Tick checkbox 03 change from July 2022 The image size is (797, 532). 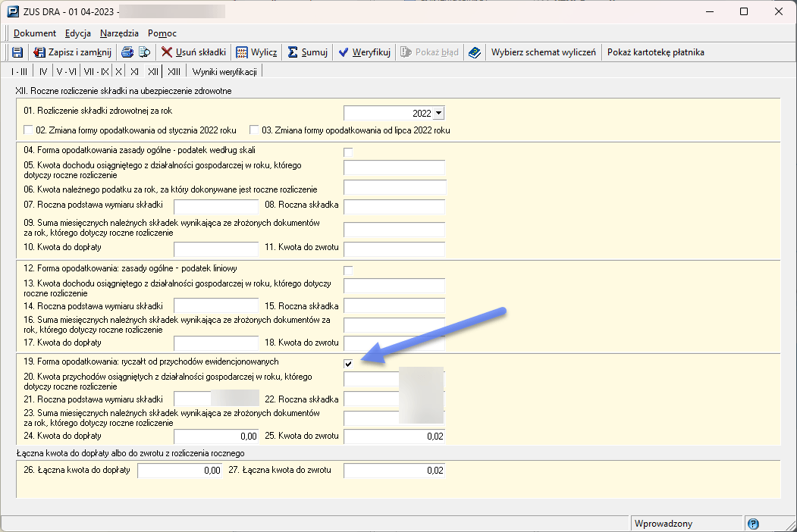click(255, 130)
